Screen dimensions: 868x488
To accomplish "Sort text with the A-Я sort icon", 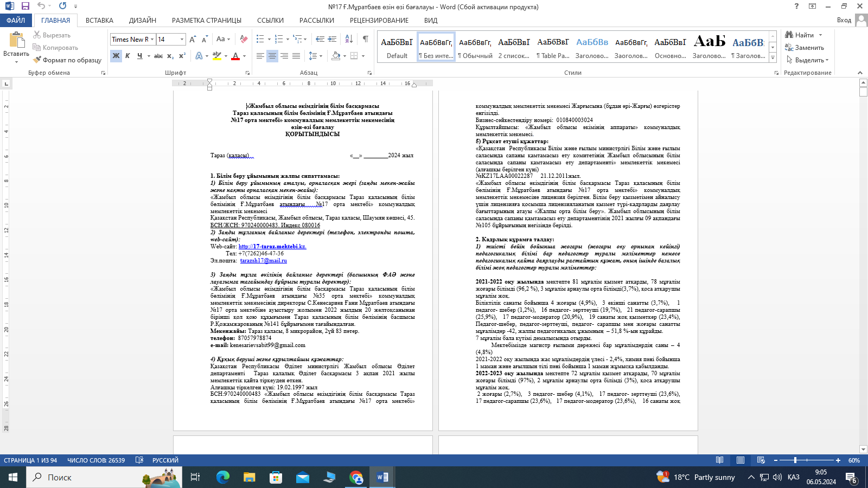I will (349, 39).
